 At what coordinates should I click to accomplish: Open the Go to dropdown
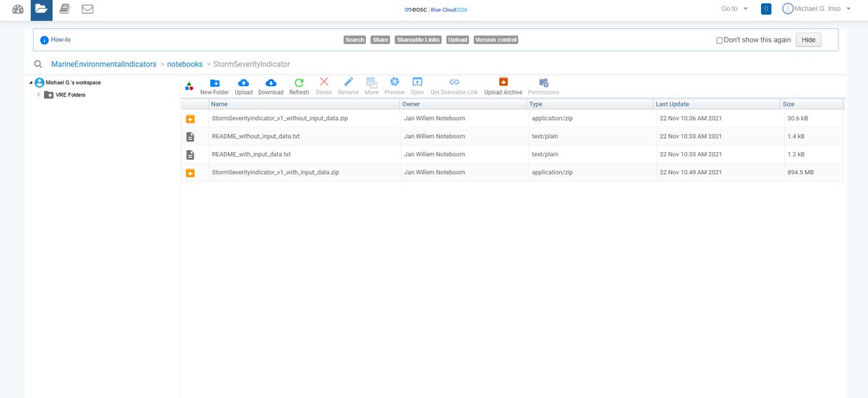click(x=735, y=9)
